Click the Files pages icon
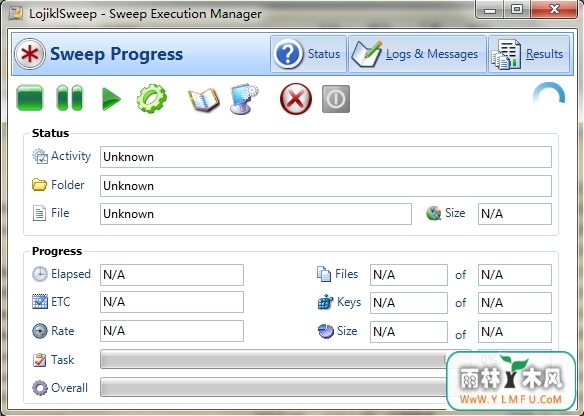 (324, 274)
